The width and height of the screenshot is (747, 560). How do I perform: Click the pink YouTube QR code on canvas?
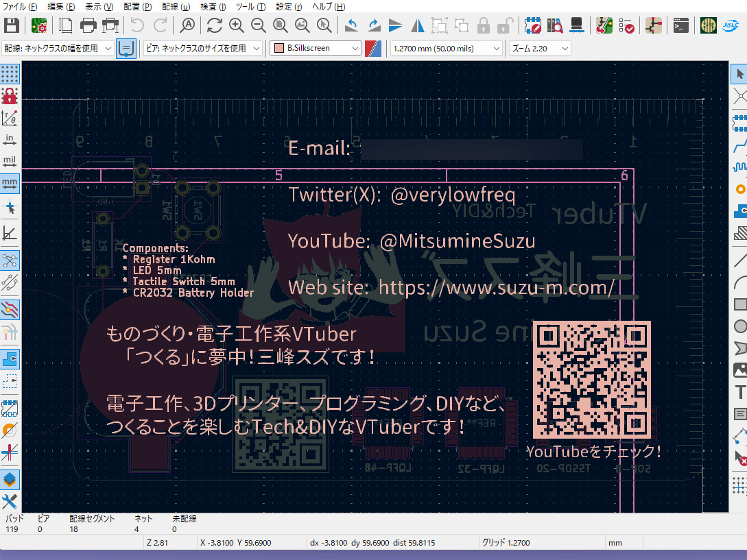tap(591, 380)
